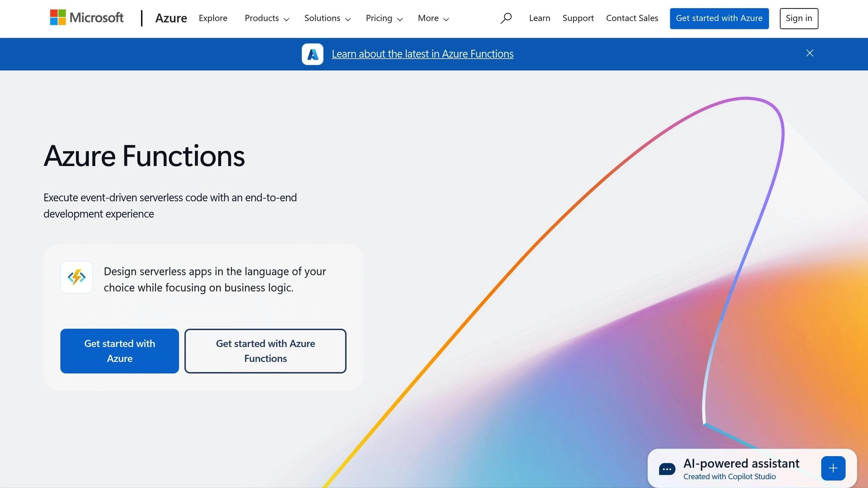Open the Support page link
868x488 pixels.
(x=578, y=18)
